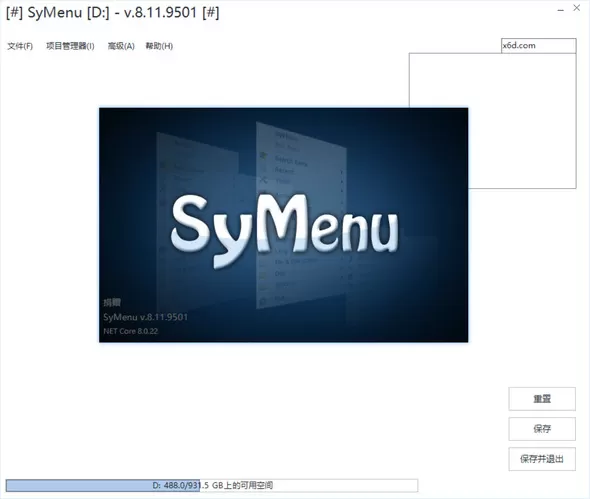Click the NET Core 8.0.22 text
The image size is (590, 499).
(131, 331)
